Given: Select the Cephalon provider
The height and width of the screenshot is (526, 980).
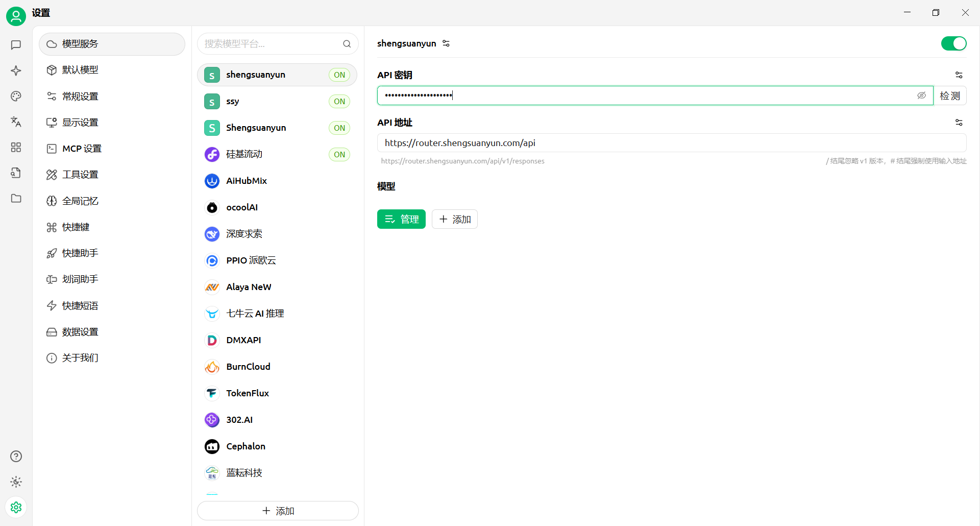Looking at the screenshot, I should click(277, 446).
